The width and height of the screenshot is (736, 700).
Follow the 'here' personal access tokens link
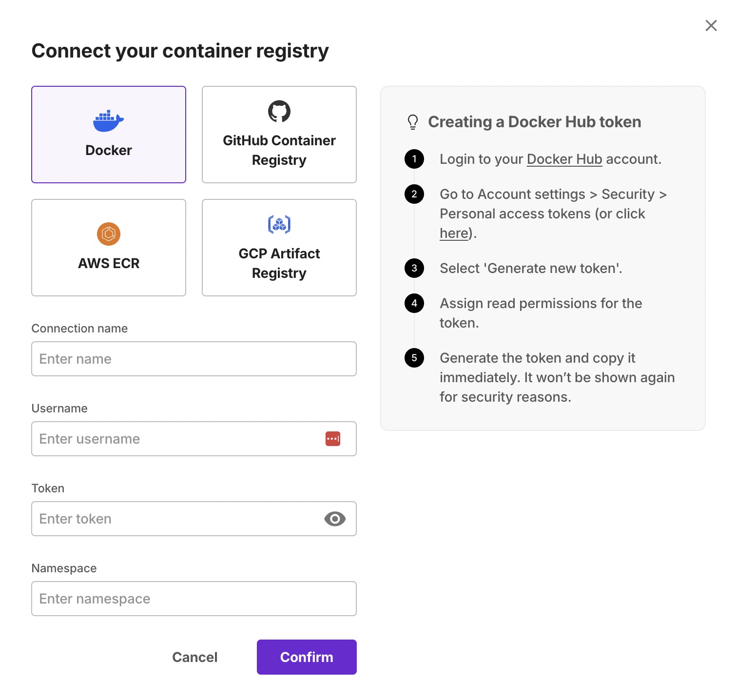pyautogui.click(x=454, y=233)
